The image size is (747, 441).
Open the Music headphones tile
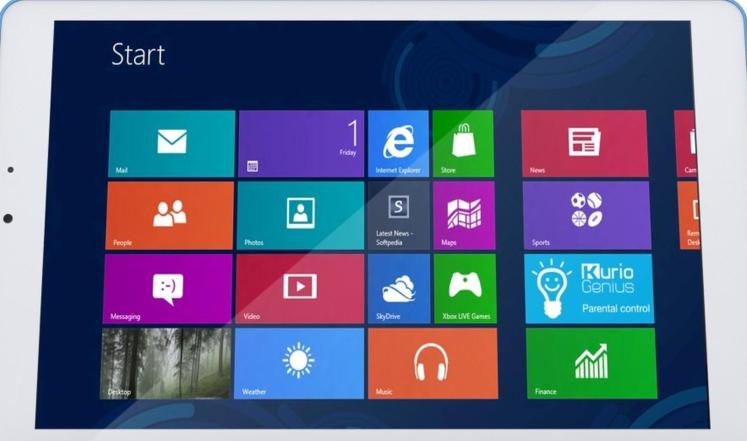click(x=431, y=363)
